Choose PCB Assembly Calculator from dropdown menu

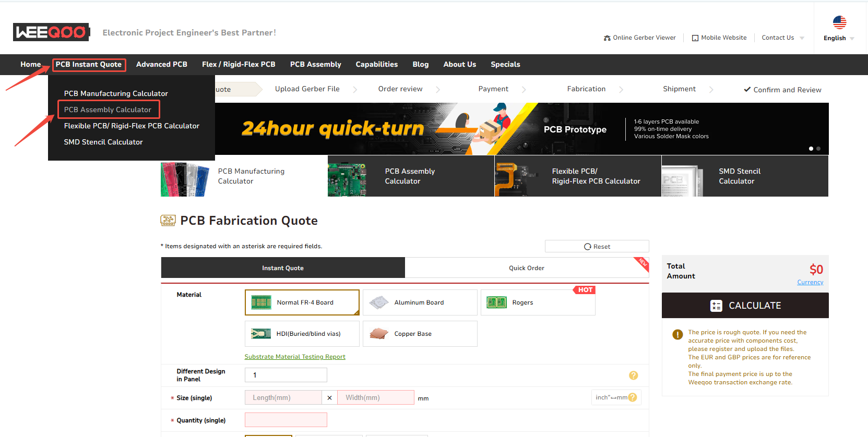pyautogui.click(x=108, y=110)
